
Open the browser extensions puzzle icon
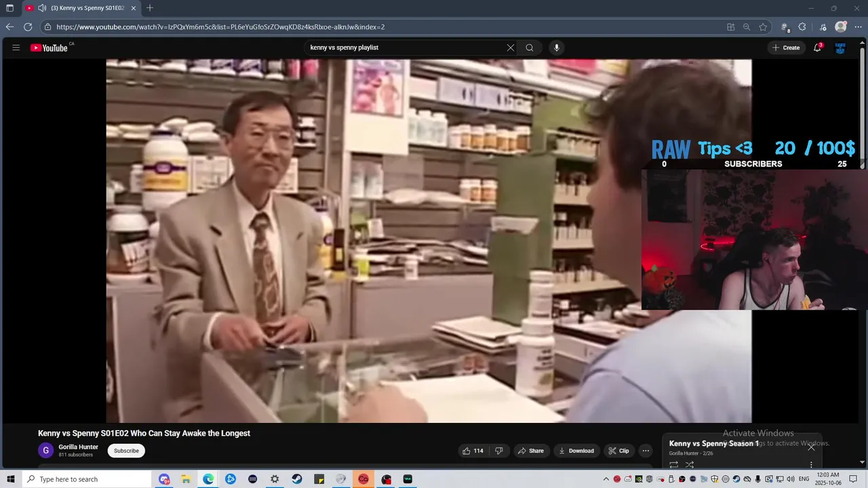click(802, 27)
